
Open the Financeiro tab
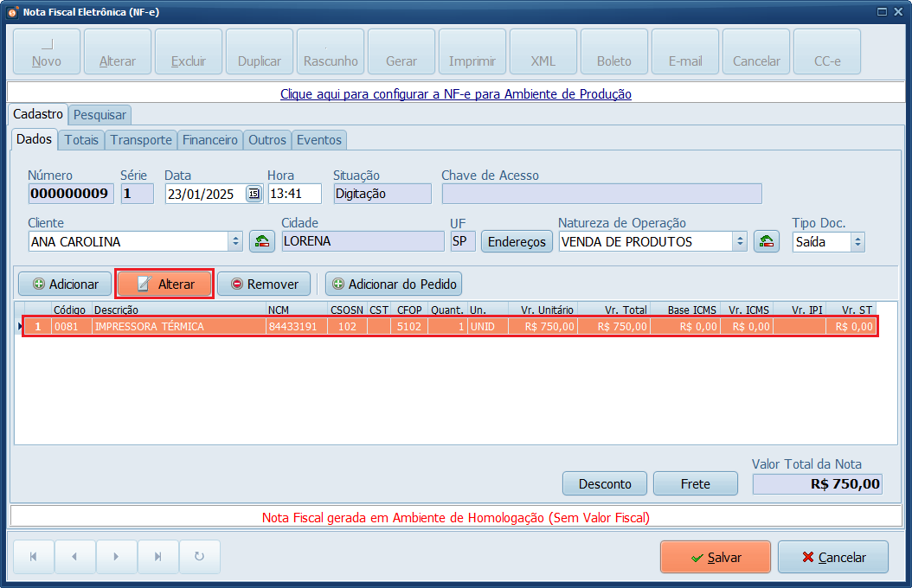(x=210, y=139)
